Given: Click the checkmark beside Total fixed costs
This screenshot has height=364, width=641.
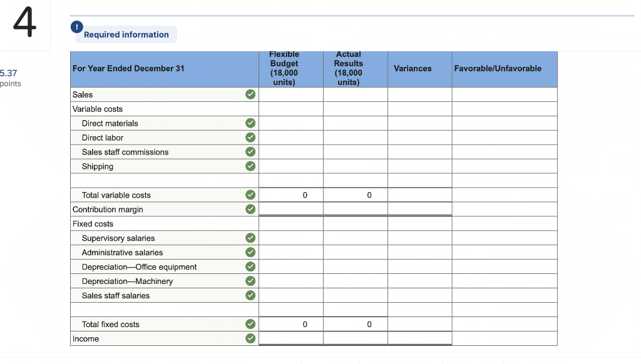Looking at the screenshot, I should (x=250, y=324).
